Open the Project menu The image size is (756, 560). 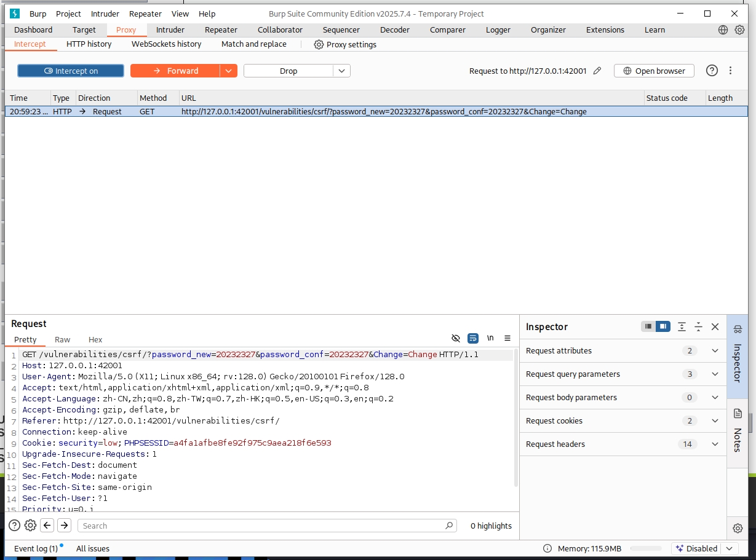(x=68, y=14)
